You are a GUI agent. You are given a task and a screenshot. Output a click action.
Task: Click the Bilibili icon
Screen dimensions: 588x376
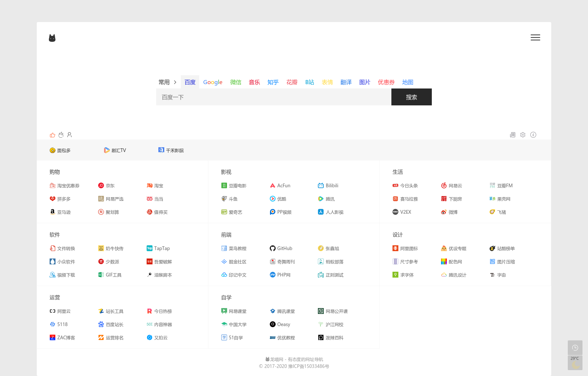(x=321, y=185)
